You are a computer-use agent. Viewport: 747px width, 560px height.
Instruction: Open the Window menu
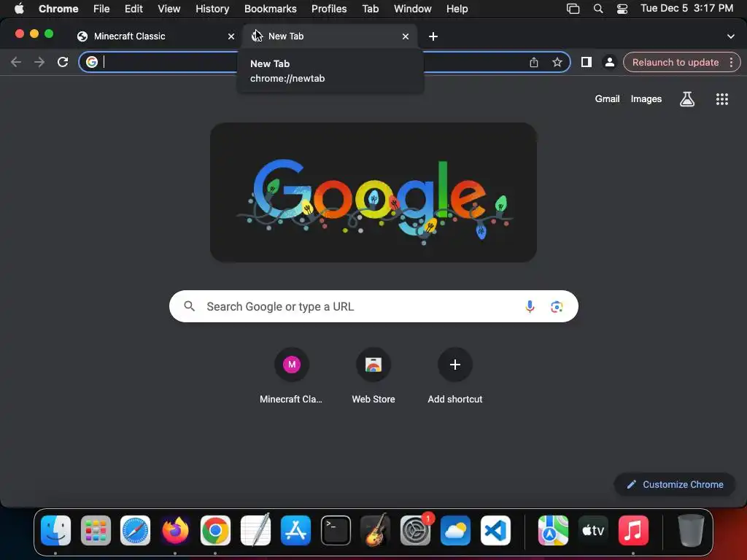413,9
